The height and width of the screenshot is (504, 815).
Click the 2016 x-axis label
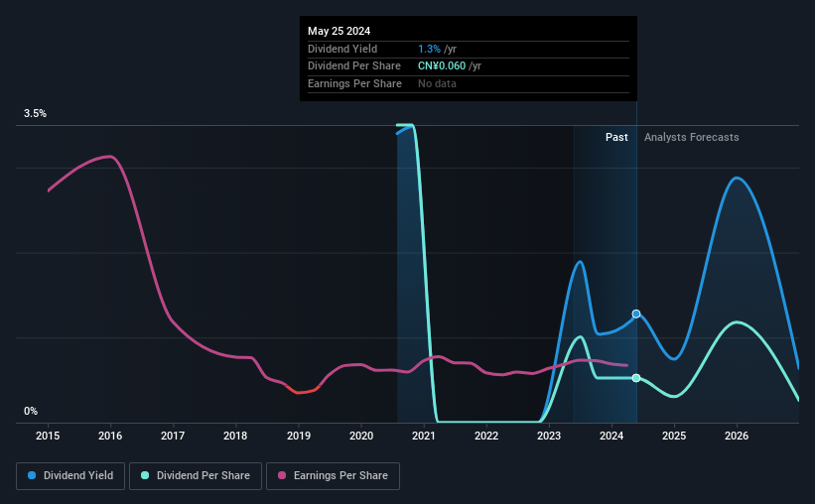click(x=110, y=436)
